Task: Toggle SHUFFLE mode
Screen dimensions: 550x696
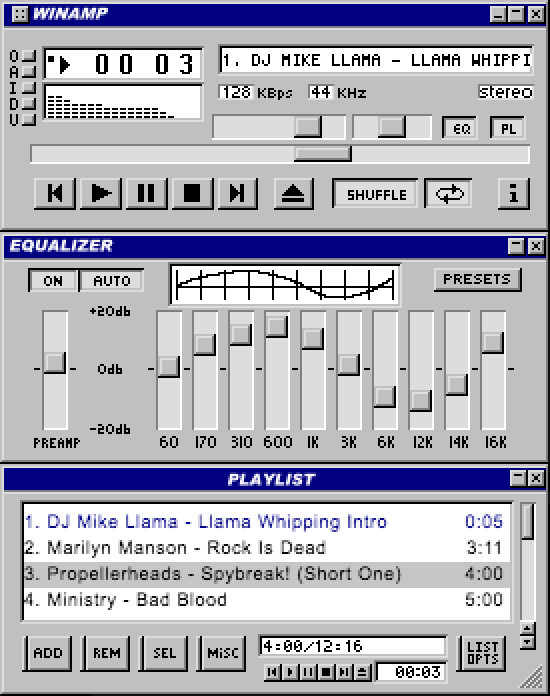Action: (x=376, y=194)
